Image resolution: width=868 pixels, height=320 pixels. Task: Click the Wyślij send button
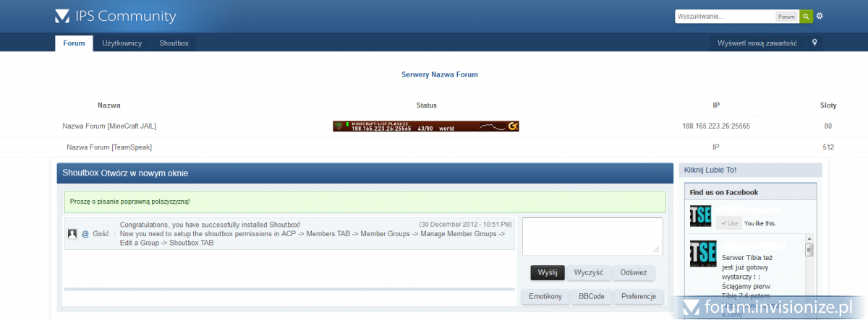548,272
